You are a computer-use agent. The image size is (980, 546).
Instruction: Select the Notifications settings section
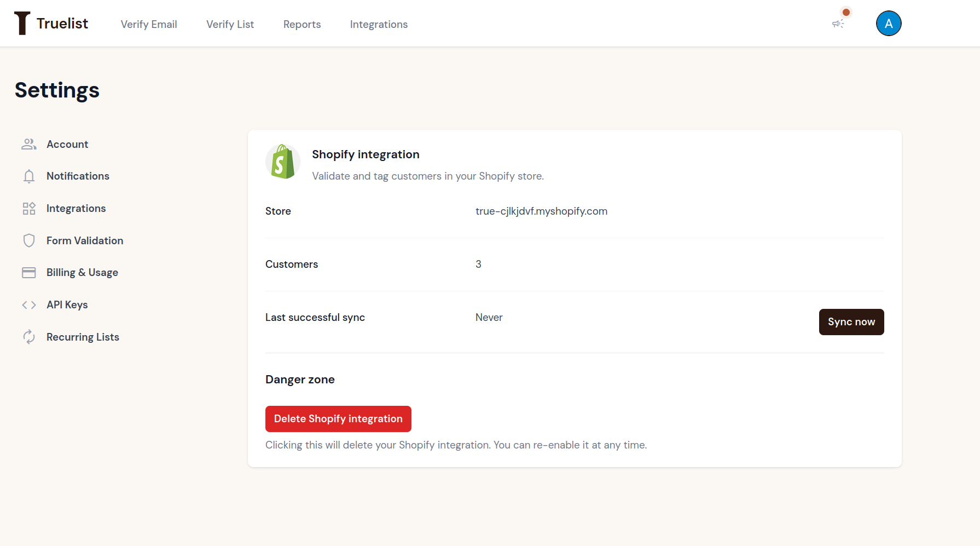pyautogui.click(x=78, y=176)
